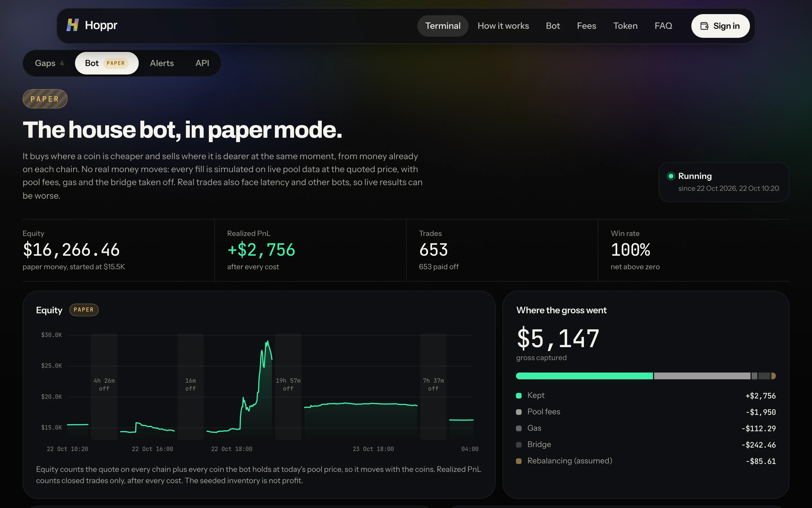This screenshot has width=812, height=508.
Task: Click the Bridge legend dot
Action: [519, 444]
